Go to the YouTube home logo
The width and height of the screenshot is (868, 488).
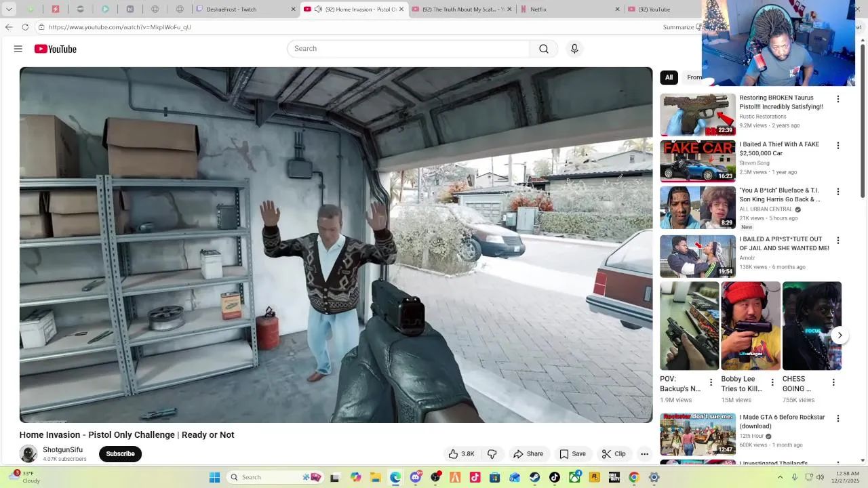(x=56, y=49)
